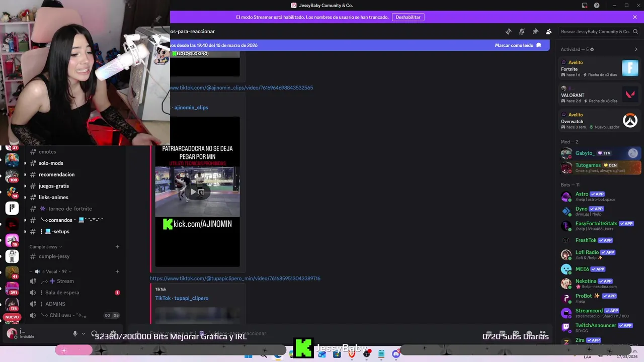The image size is (644, 362).
Task: Click the search field Buscar JessyBaby Comunity
Action: pyautogui.click(x=598, y=31)
